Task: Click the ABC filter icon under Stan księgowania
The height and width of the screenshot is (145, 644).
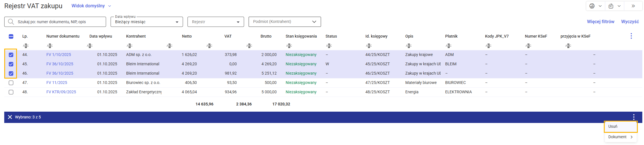Action: coord(289,46)
